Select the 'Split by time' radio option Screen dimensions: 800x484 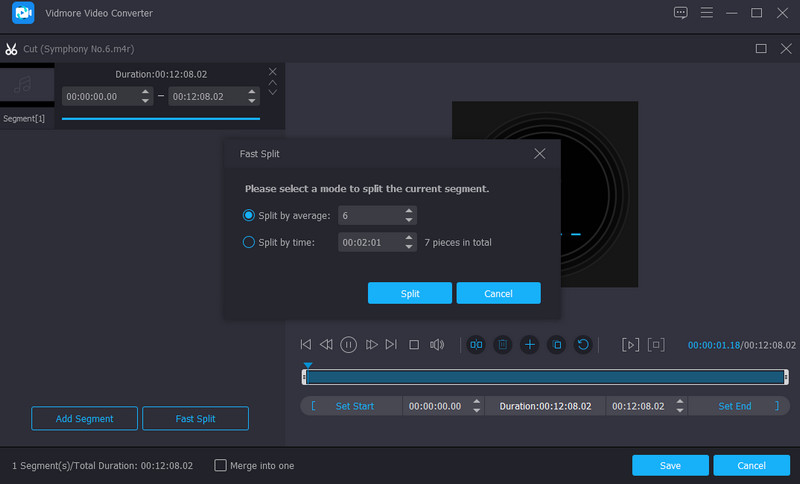249,242
